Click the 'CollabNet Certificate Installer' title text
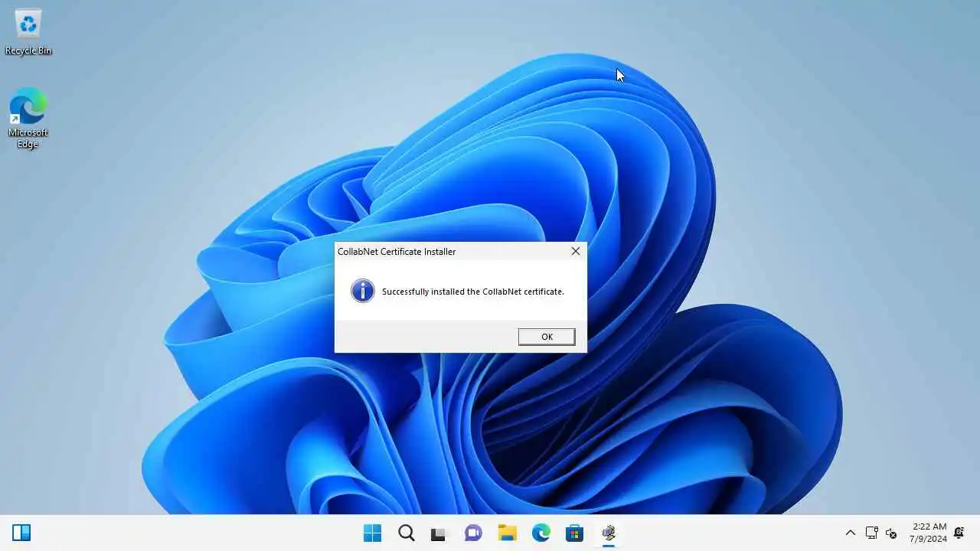980x551 pixels. pyautogui.click(x=397, y=252)
